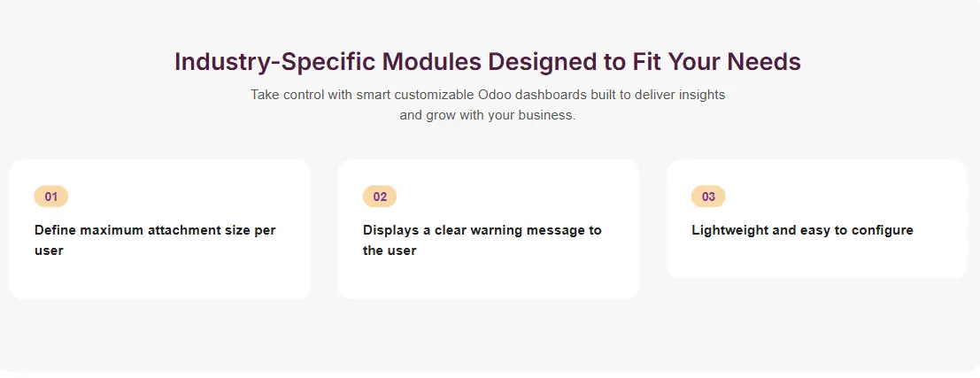
Task: Click the word 'user' ending the first card's text
Action: (x=49, y=251)
